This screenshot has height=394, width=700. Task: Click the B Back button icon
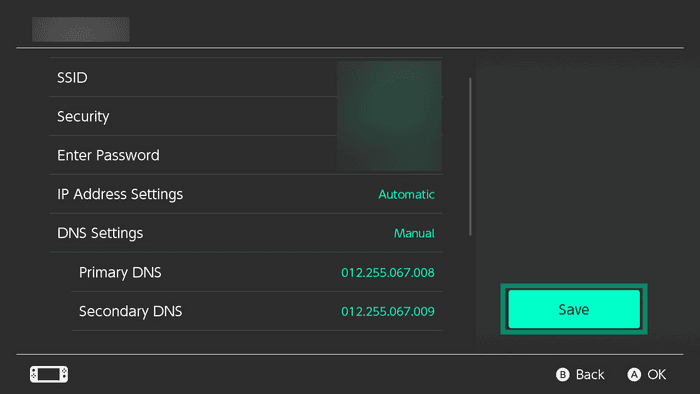(x=562, y=374)
